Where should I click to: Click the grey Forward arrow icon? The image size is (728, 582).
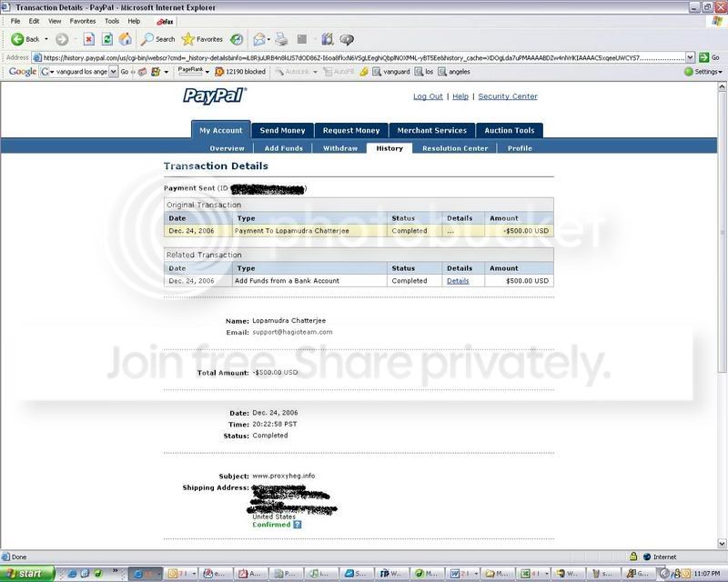[62, 39]
